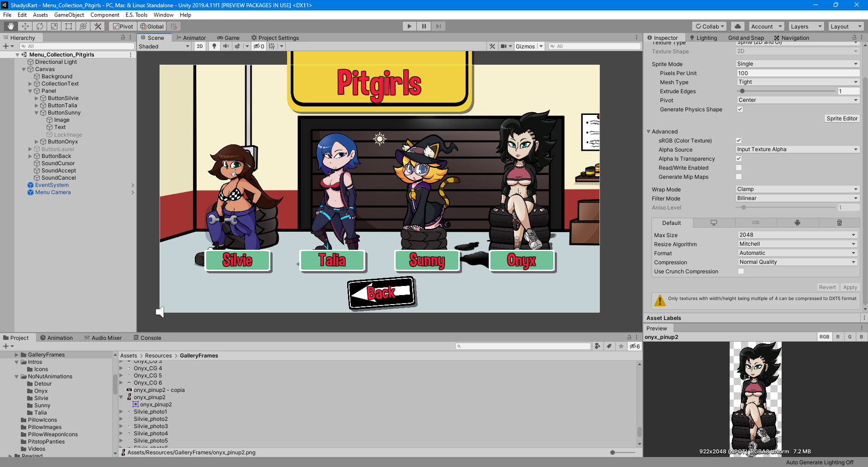Viewport: 868px width, 467px height.
Task: Switch to the Animator tab
Action: 191,38
